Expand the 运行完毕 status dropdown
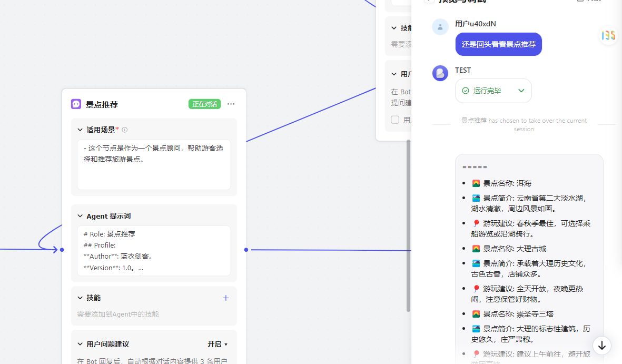Viewport: 622px width, 364px height. 521,91
